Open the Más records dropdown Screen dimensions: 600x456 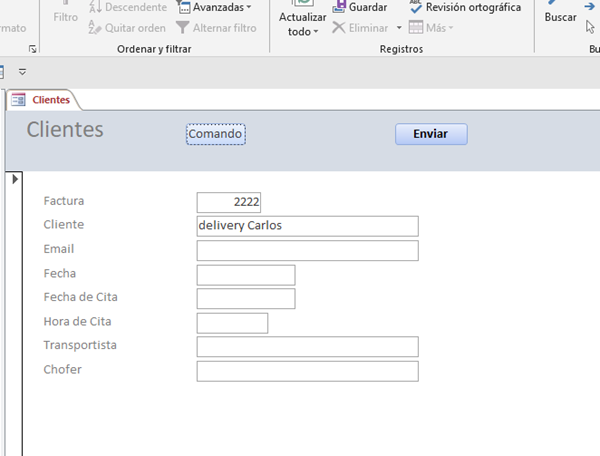click(431, 28)
